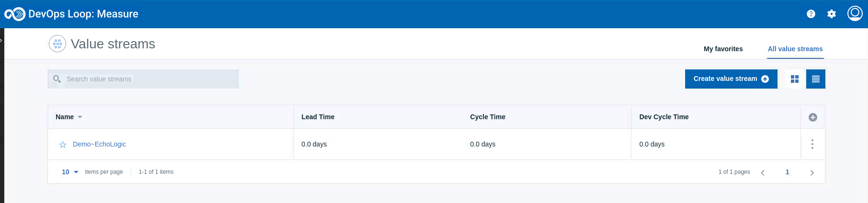Select the All value streams tab
Screen dimensions: 868x203
click(x=795, y=49)
